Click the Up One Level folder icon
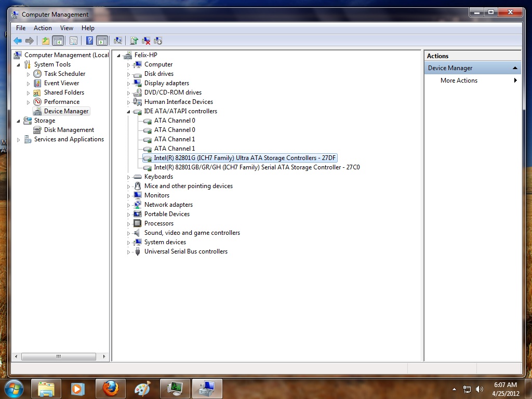 (x=46, y=41)
